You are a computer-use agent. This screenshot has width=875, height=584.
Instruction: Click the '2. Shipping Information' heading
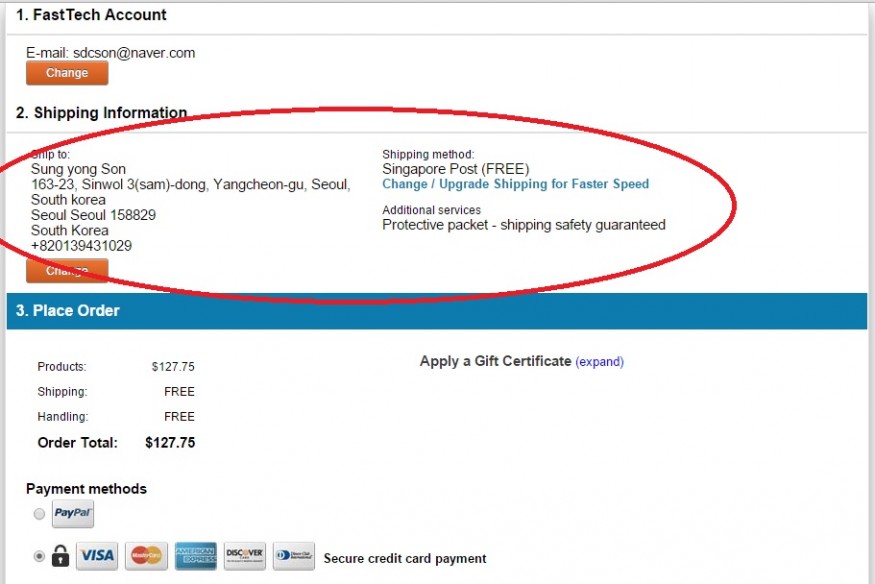click(x=101, y=113)
